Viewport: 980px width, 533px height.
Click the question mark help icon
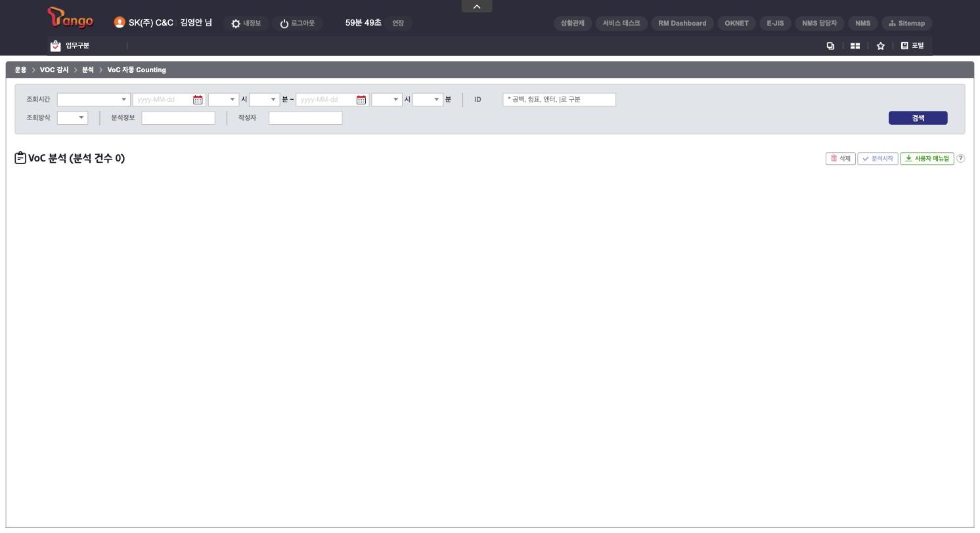(961, 159)
